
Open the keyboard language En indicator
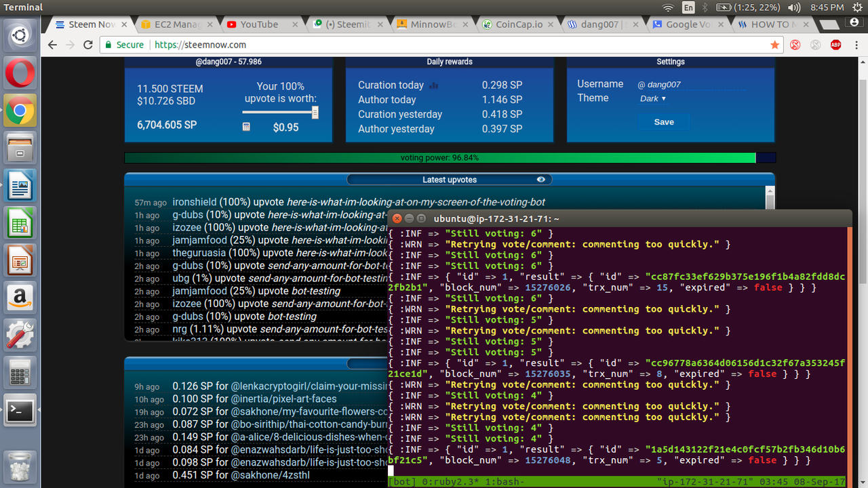pyautogui.click(x=688, y=7)
